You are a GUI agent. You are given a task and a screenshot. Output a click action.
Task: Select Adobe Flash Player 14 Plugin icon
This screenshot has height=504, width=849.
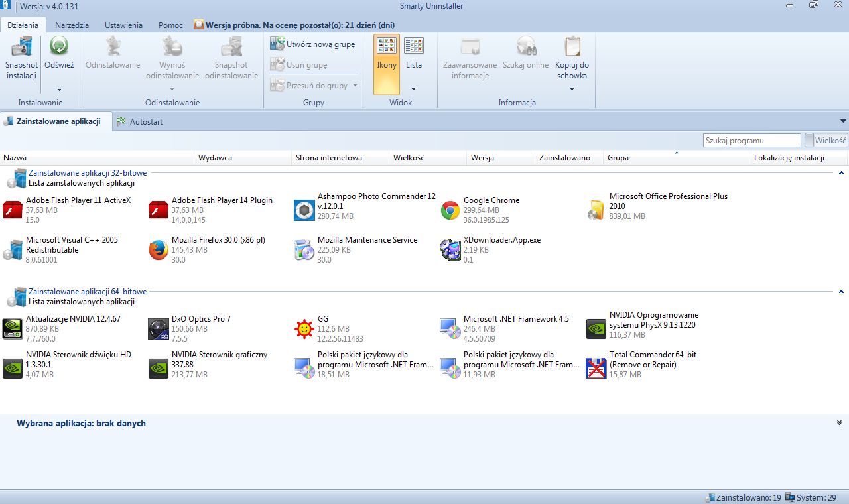pyautogui.click(x=159, y=210)
